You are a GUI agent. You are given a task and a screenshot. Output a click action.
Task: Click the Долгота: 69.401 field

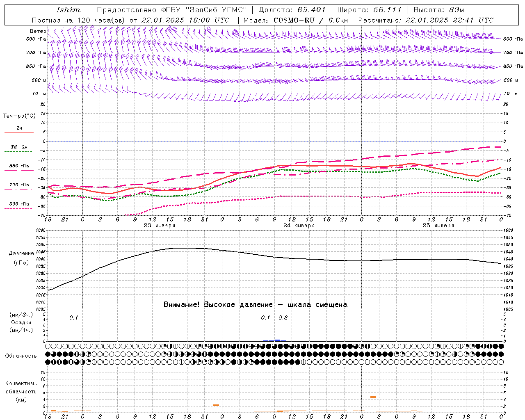tap(292, 10)
